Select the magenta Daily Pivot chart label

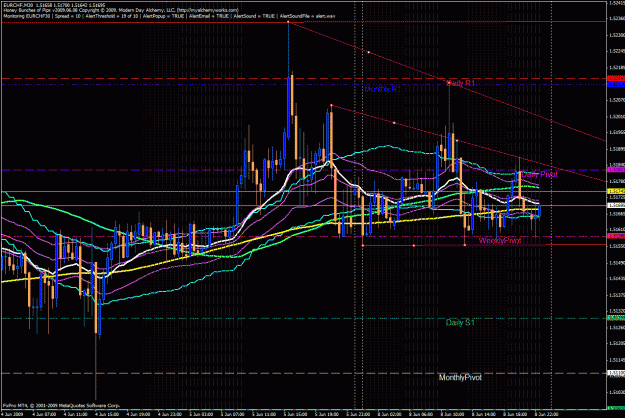(540, 174)
